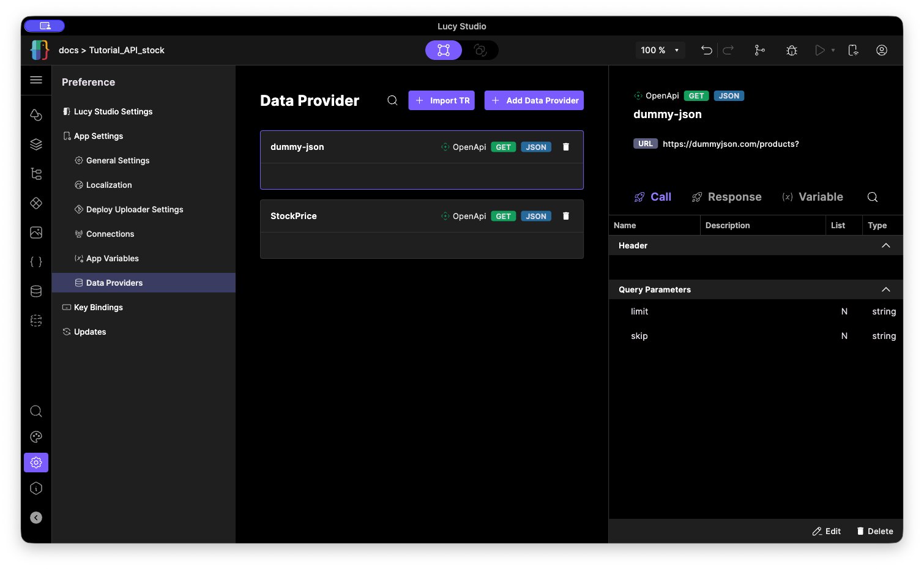The width and height of the screenshot is (924, 569).
Task: Click Tutorial_API_stock in the breadcrumb
Action: click(x=127, y=50)
